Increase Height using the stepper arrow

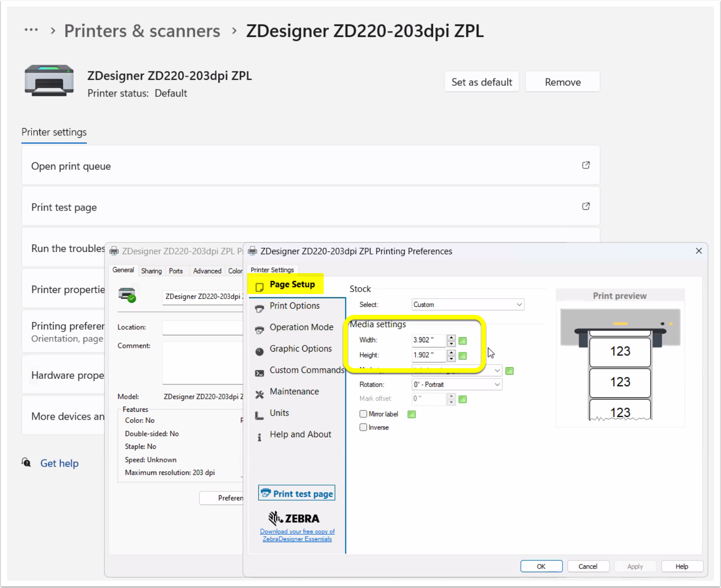point(450,353)
